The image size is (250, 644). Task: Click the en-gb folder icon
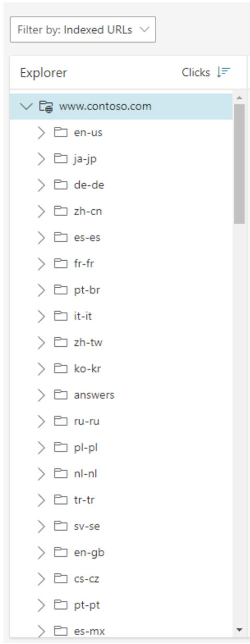click(61, 552)
